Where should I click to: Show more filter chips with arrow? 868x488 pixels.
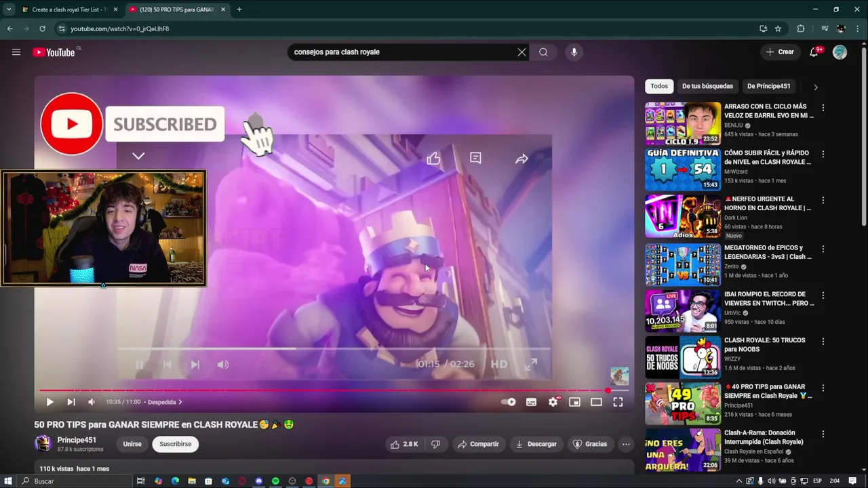815,87
